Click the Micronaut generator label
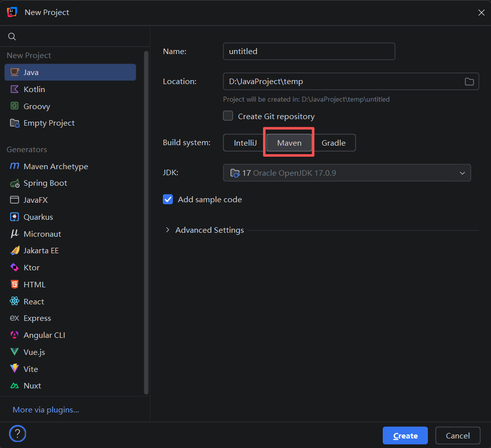This screenshot has width=491, height=448. coord(42,234)
